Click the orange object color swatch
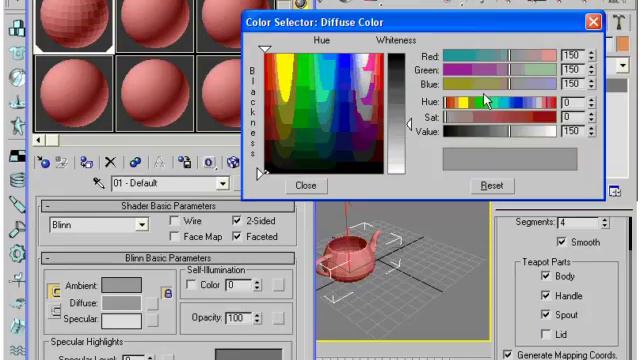The width and height of the screenshot is (640, 360). tap(622, 44)
